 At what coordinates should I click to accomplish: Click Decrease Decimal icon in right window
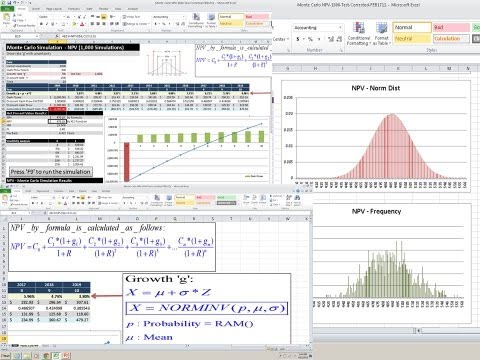point(339,39)
